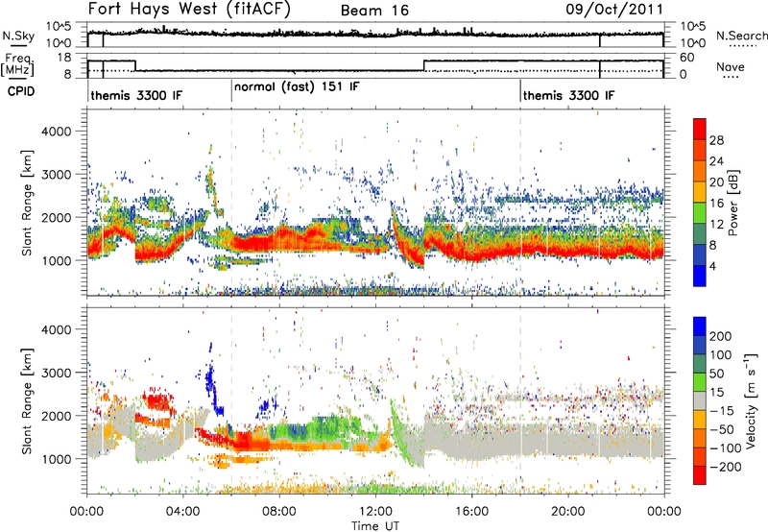
Task: Select the 'Beam 16' label
Action: [x=374, y=11]
